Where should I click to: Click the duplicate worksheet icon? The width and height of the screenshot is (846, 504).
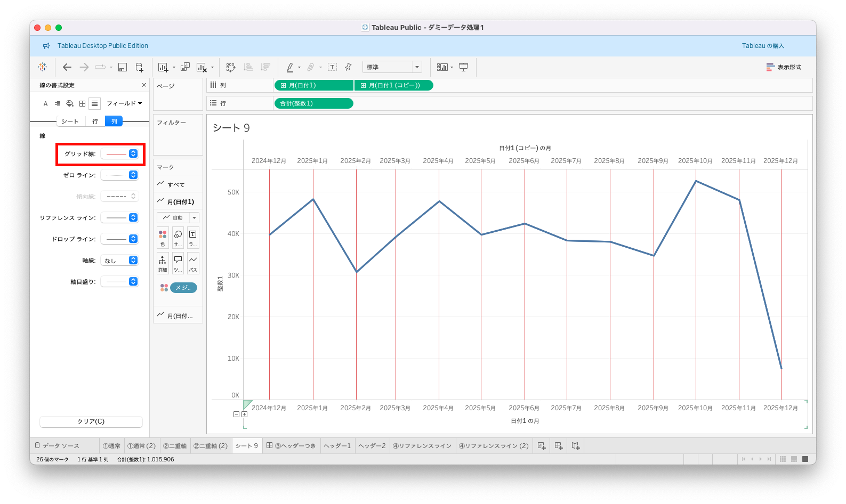pyautogui.click(x=185, y=67)
